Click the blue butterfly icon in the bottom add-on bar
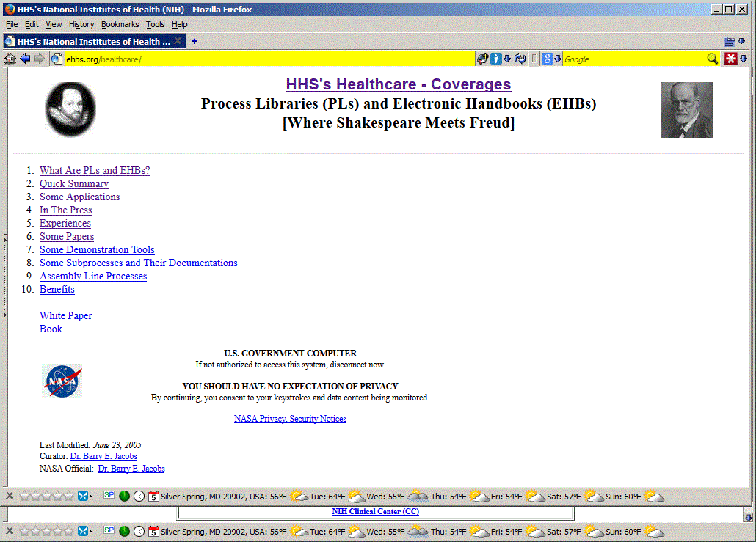 [83, 531]
